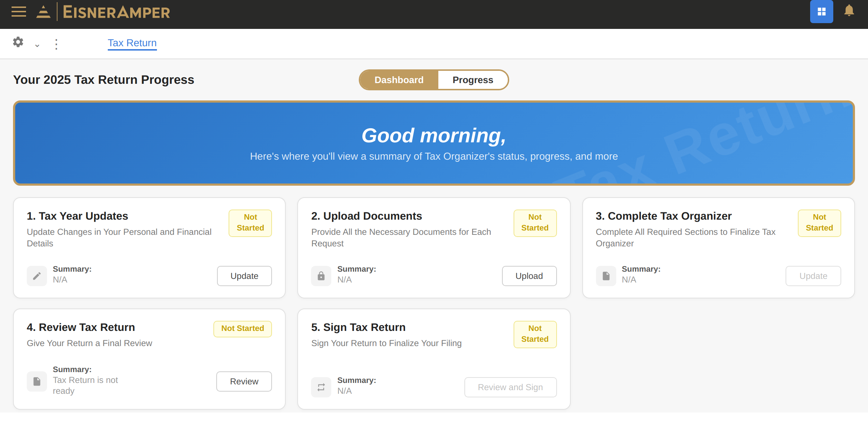The width and height of the screenshot is (868, 427).
Task: Click the EisnerAmper logo
Action: pyautogui.click(x=116, y=12)
